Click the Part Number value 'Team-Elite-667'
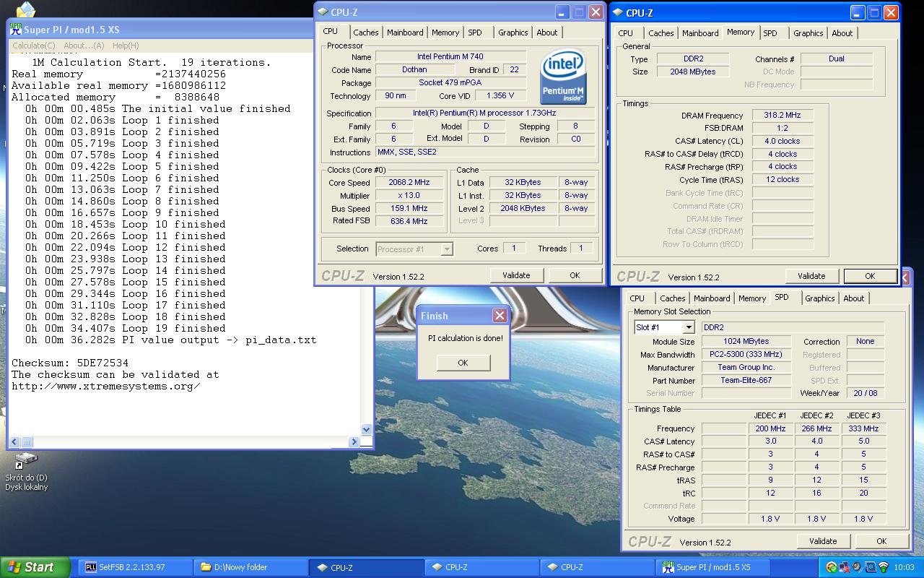This screenshot has width=924, height=578. pos(746,380)
